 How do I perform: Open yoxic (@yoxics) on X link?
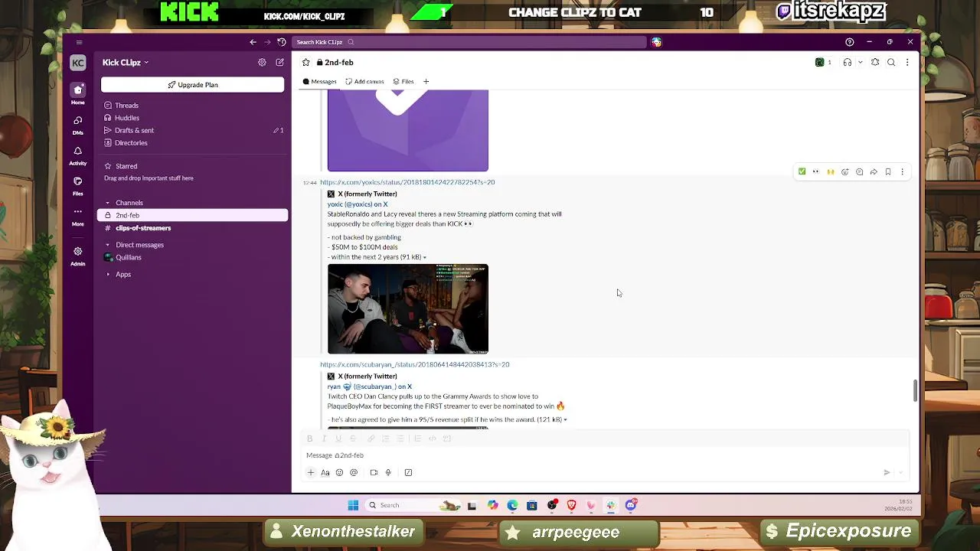pyautogui.click(x=358, y=204)
